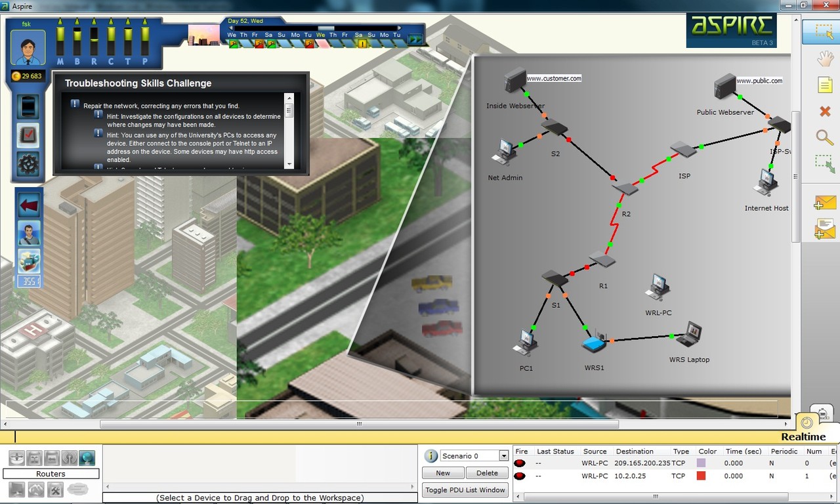Select the red X delete tool
Image resolution: width=840 pixels, height=504 pixels.
tap(824, 111)
